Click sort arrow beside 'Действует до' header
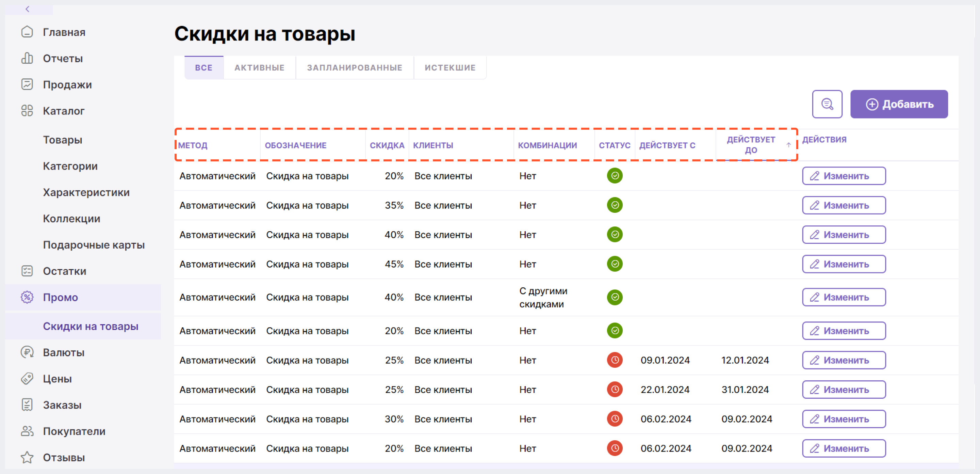The width and height of the screenshot is (980, 474). [x=789, y=145]
